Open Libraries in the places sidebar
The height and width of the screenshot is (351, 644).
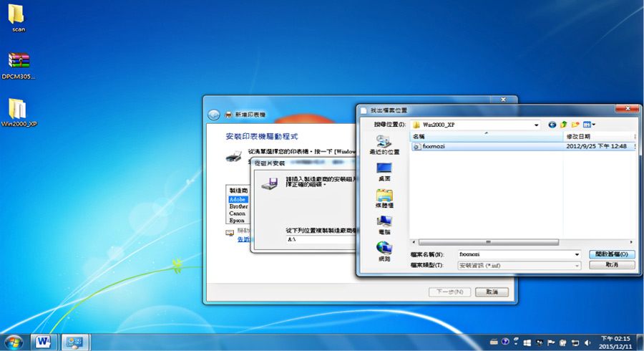(x=384, y=198)
